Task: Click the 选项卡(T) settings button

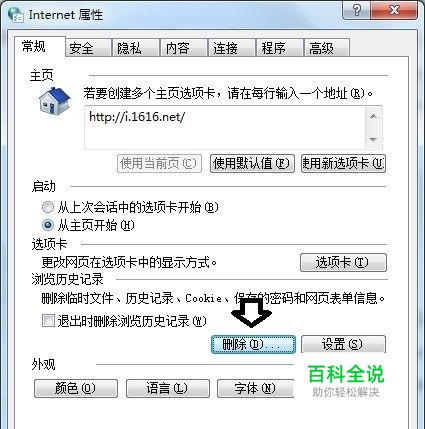Action: [343, 263]
